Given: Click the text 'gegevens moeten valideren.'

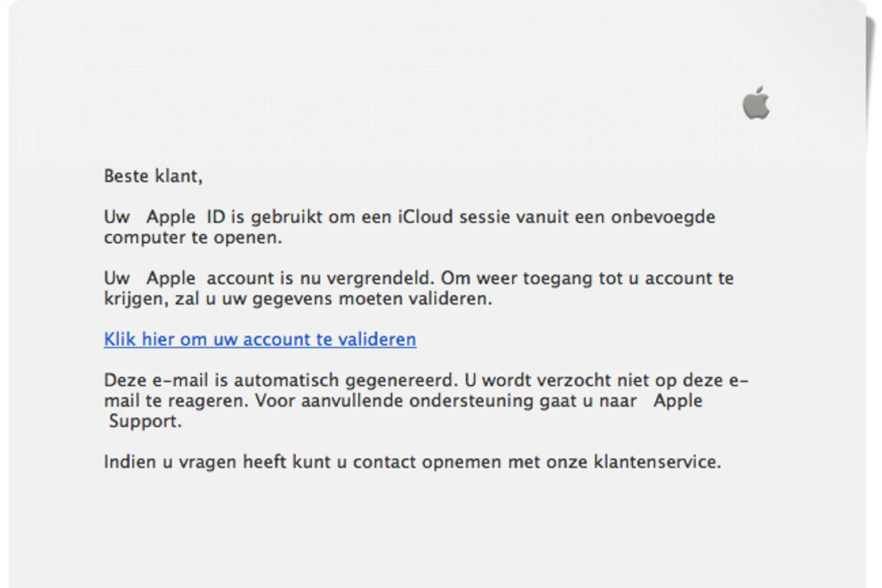Looking at the screenshot, I should coord(372,299).
